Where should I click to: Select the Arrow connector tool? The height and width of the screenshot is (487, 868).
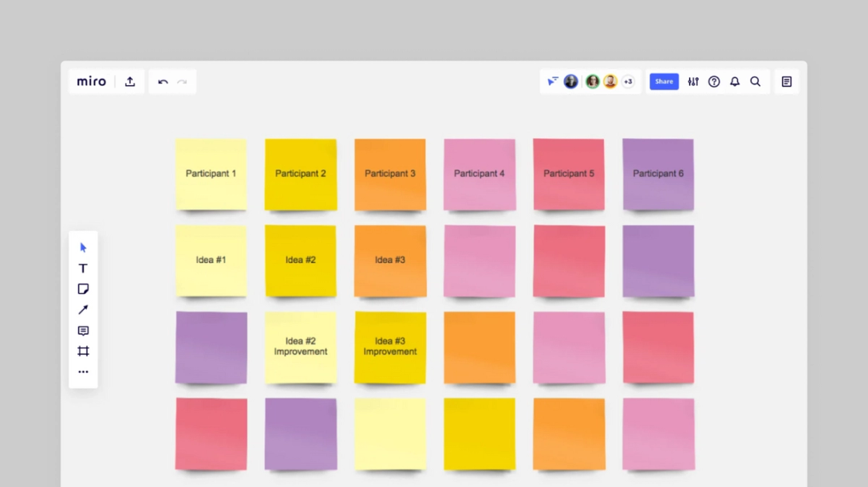click(83, 309)
